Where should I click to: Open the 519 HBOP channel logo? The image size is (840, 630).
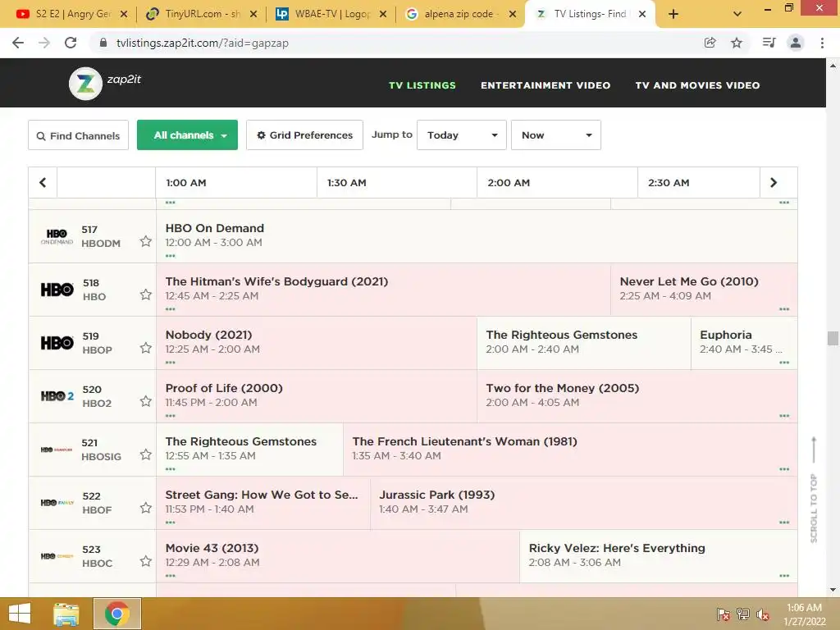click(x=57, y=343)
